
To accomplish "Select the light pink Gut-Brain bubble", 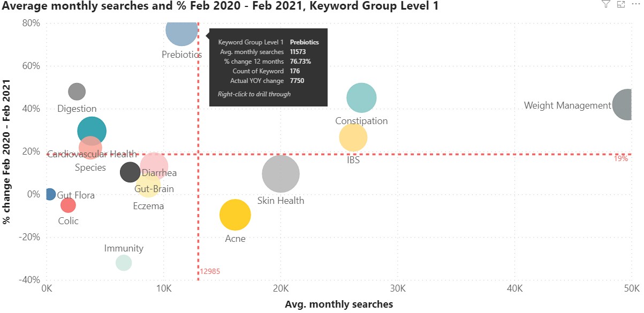I will tap(154, 166).
